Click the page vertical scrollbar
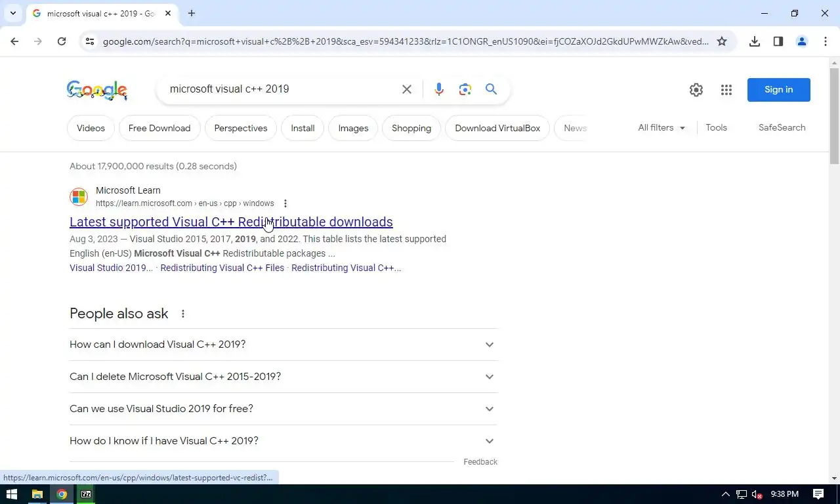This screenshot has width=840, height=504. (x=835, y=117)
